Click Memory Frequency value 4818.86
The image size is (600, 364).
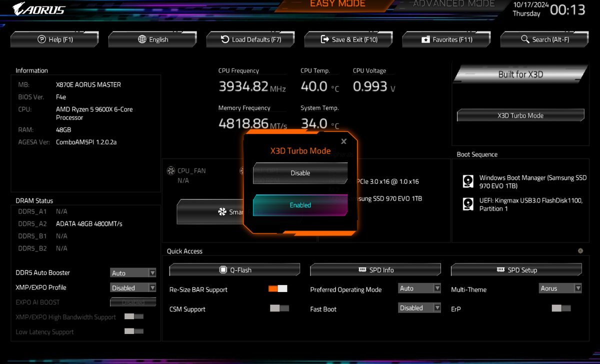pyautogui.click(x=243, y=123)
